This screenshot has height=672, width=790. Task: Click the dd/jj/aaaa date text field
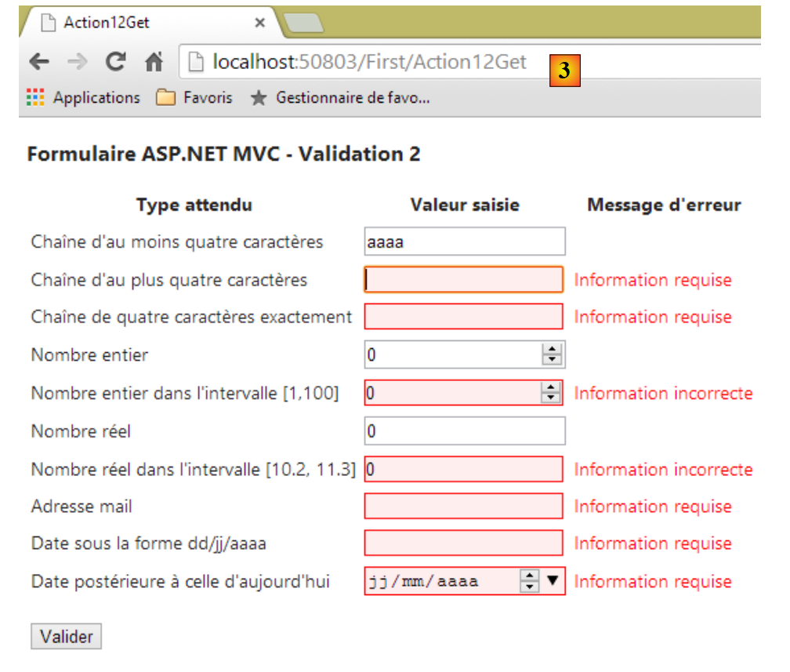pyautogui.click(x=463, y=543)
